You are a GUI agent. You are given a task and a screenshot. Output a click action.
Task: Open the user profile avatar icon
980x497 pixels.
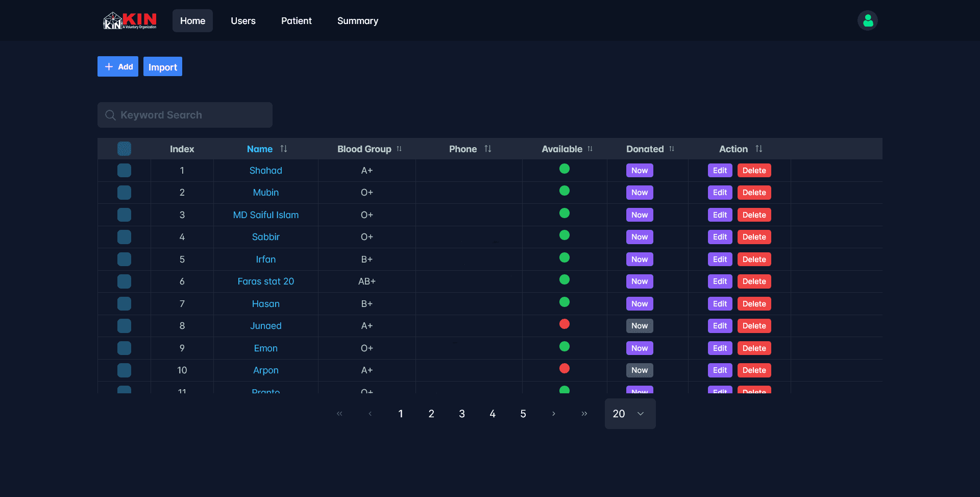(x=867, y=21)
